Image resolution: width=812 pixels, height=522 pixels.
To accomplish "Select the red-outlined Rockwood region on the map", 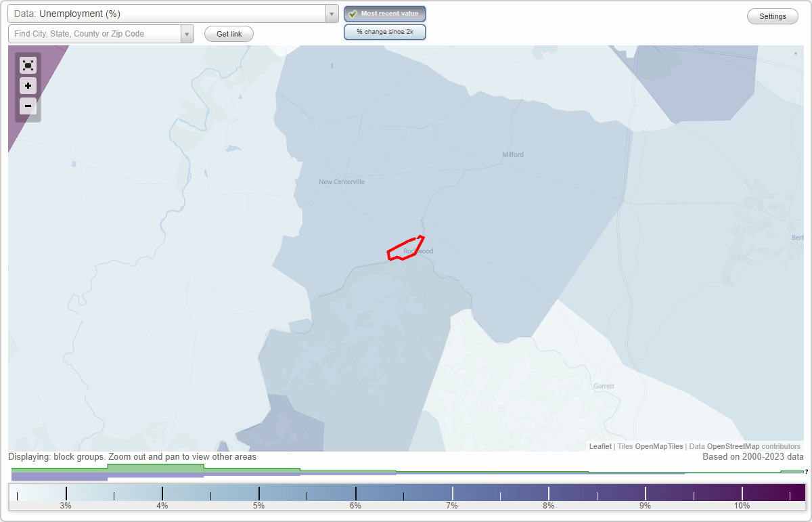I will click(x=405, y=251).
